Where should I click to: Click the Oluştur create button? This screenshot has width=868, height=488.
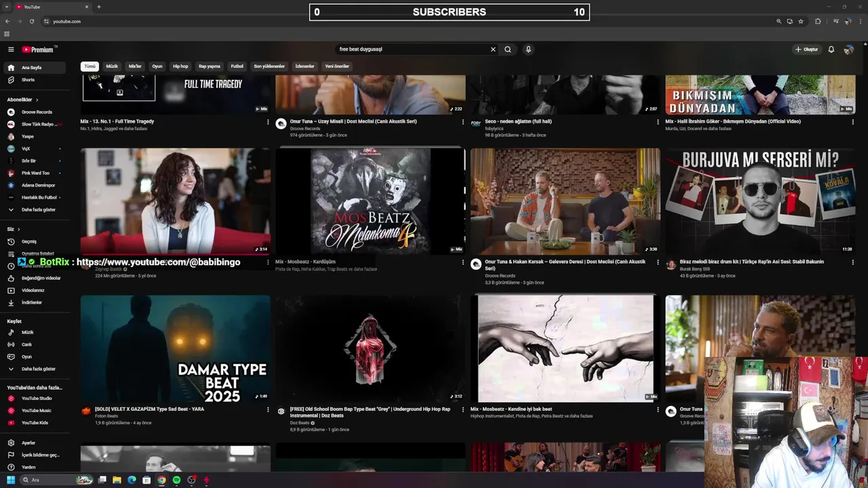click(807, 49)
